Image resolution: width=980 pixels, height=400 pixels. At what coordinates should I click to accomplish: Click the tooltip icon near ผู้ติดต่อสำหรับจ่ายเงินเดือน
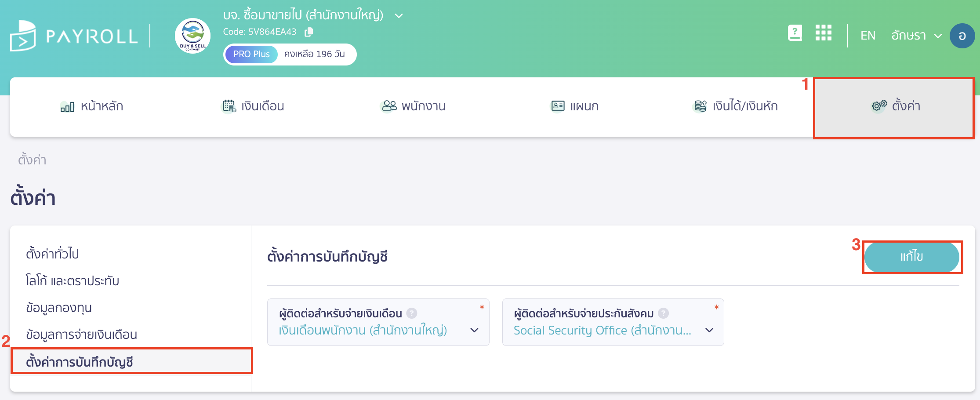pyautogui.click(x=412, y=313)
